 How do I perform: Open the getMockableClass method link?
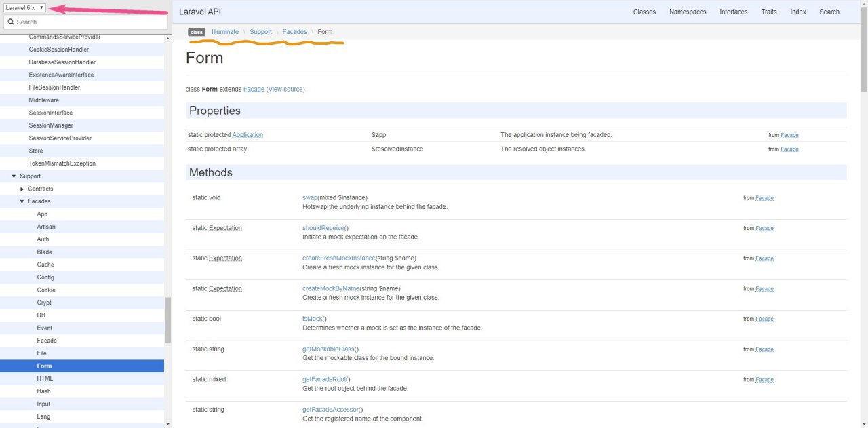point(328,349)
